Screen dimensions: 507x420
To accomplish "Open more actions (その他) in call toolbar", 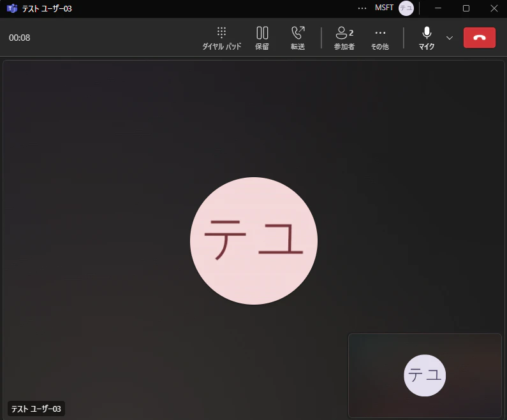I will point(380,38).
